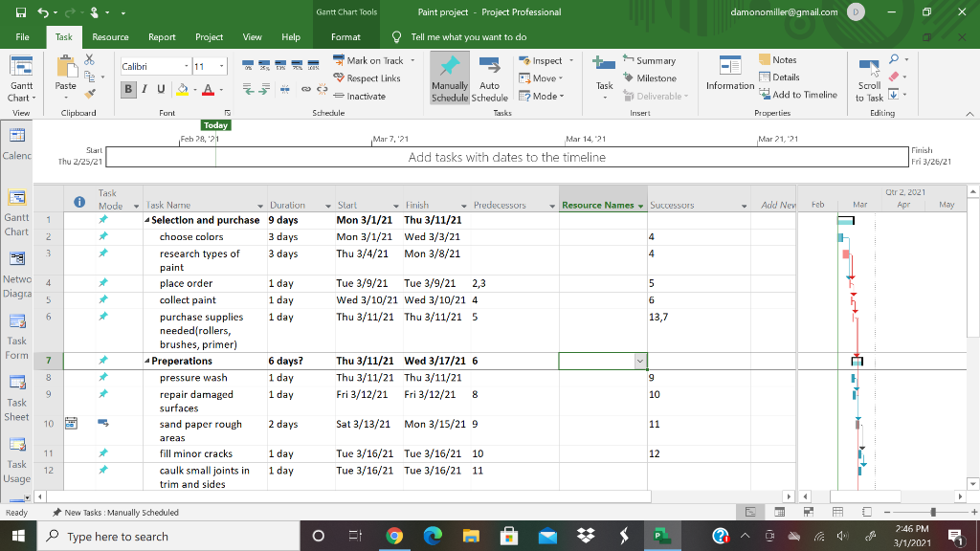Viewport: 980px width, 551px height.
Task: Switch task 7 to Auto Schedule mode
Action: tap(490, 78)
